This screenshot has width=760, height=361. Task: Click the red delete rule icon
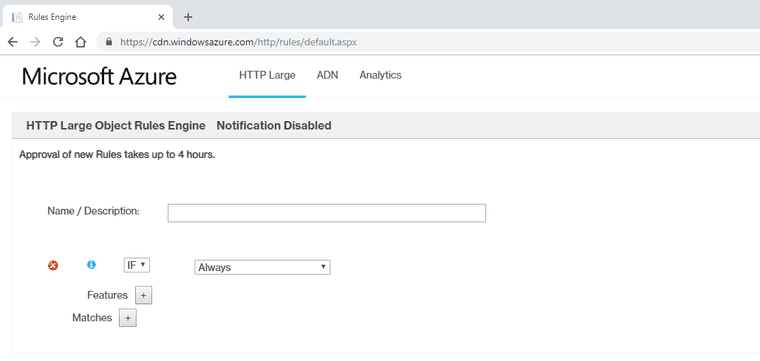click(53, 265)
